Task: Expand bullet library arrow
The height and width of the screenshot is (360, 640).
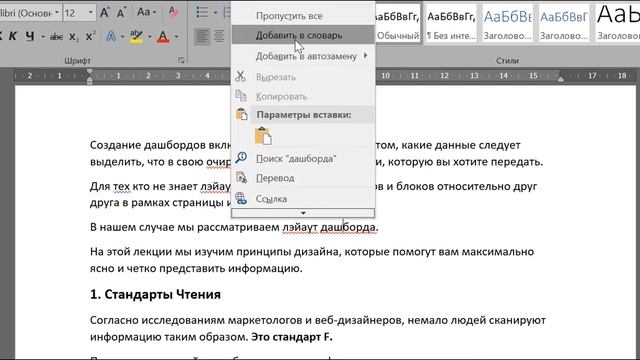Action: [x=215, y=13]
